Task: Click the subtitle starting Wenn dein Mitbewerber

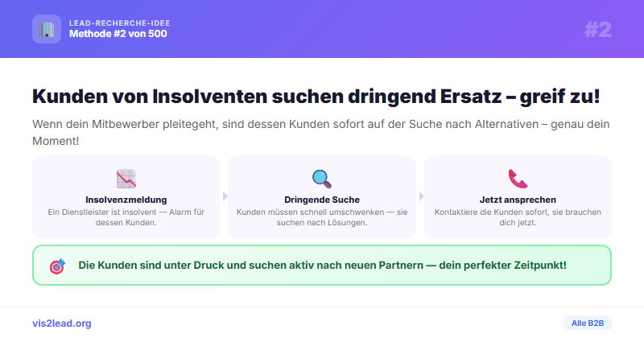Action: (321, 132)
